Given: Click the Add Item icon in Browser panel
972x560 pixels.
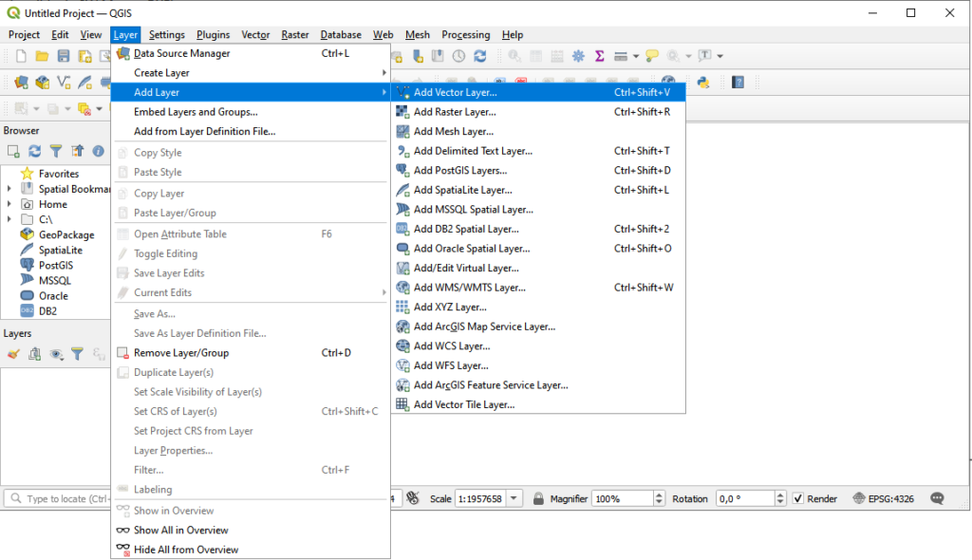Looking at the screenshot, I should coord(13,151).
